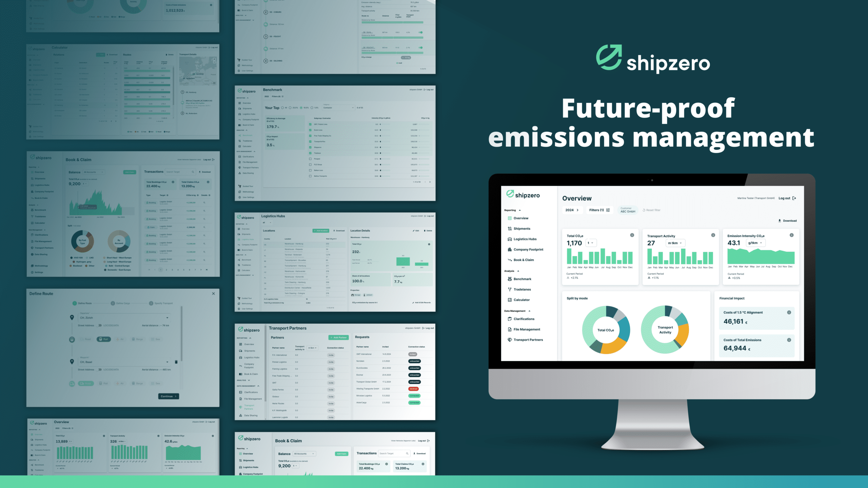
Task: Open Tradelanes icon in monitor dashboard sidebar
Action: (x=509, y=289)
